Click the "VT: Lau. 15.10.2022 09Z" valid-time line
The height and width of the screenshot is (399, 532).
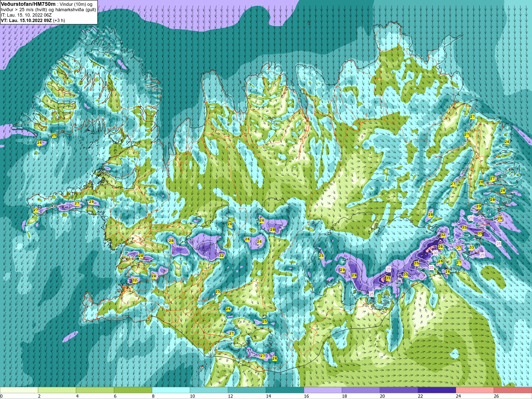coord(26,20)
